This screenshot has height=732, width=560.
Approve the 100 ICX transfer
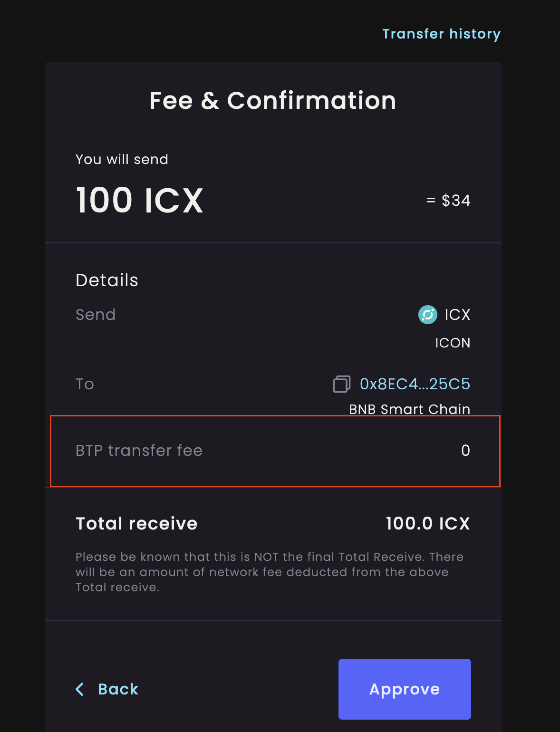(404, 689)
